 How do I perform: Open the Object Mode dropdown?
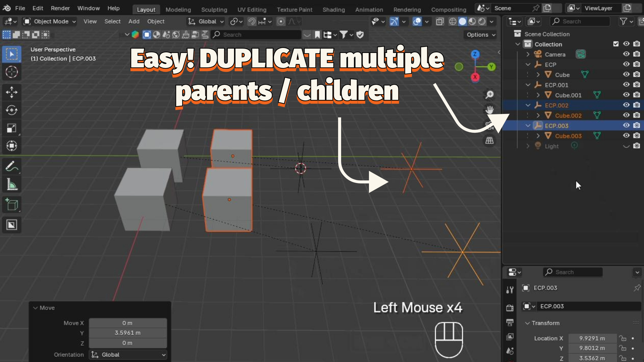coord(50,21)
